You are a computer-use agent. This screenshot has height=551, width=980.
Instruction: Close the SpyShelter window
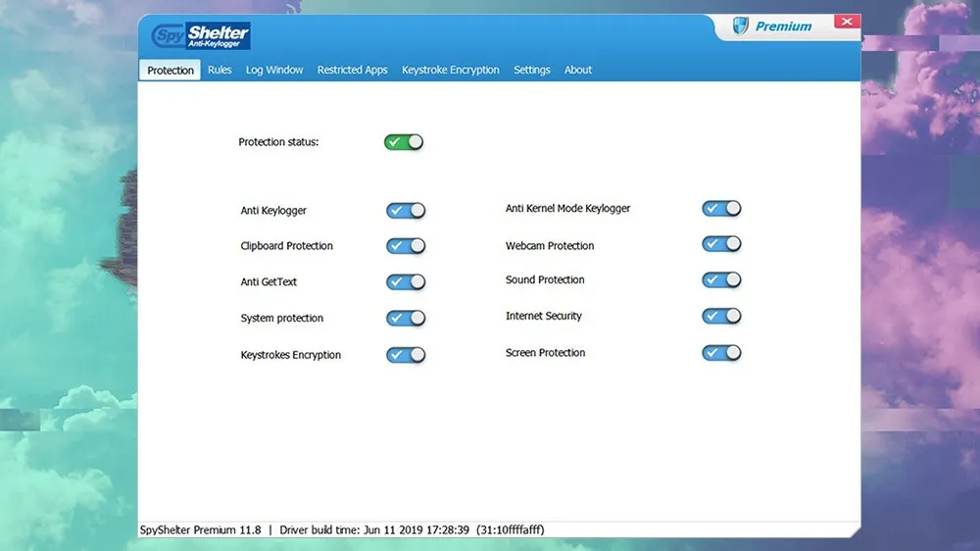click(x=845, y=22)
